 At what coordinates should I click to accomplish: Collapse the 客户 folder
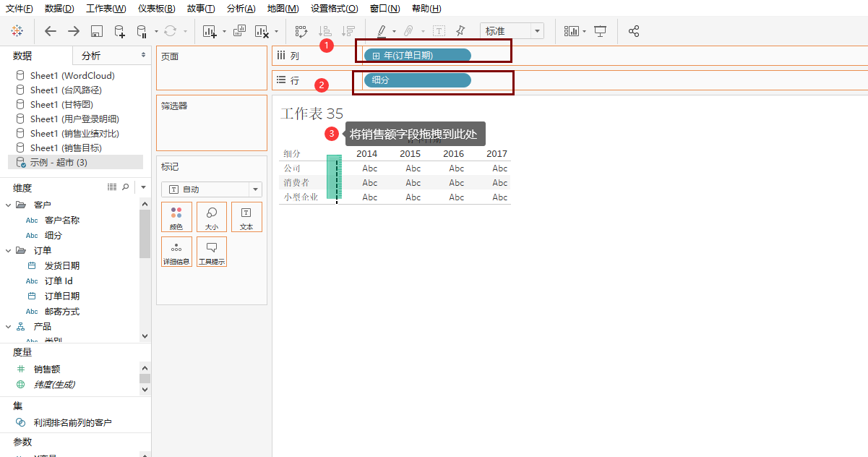[9, 205]
